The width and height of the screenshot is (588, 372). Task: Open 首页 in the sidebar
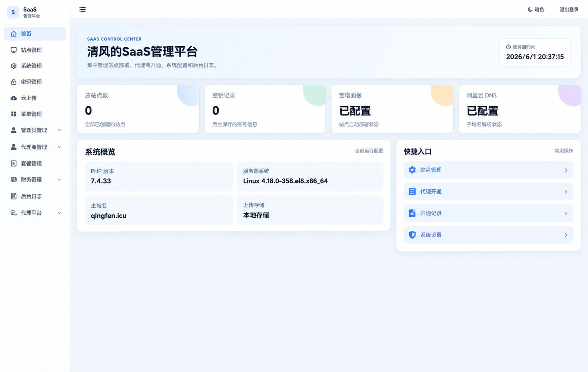[35, 34]
